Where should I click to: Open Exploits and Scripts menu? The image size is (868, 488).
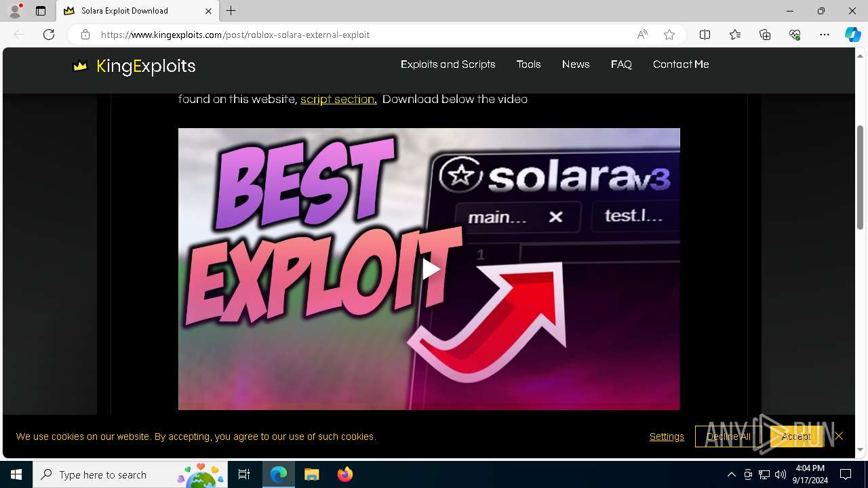448,64
